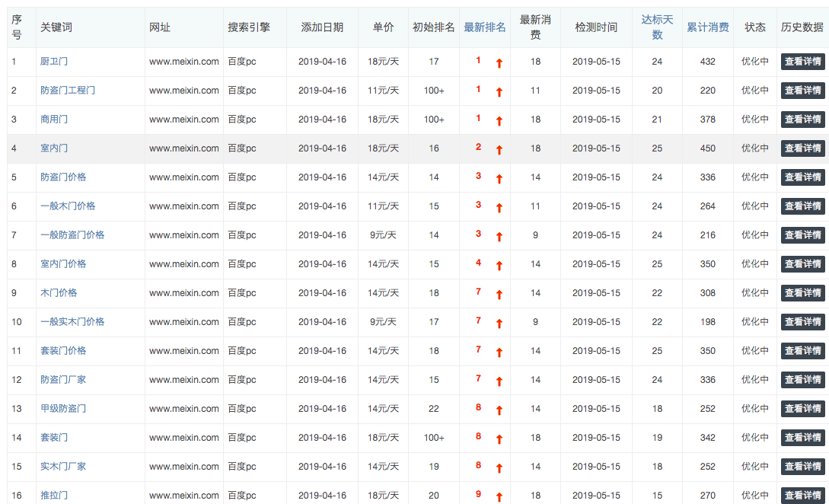Screen dimensions: 829x504
Task: Click cumulative cost 342 in 套装门 row
Action: pyautogui.click(x=708, y=437)
